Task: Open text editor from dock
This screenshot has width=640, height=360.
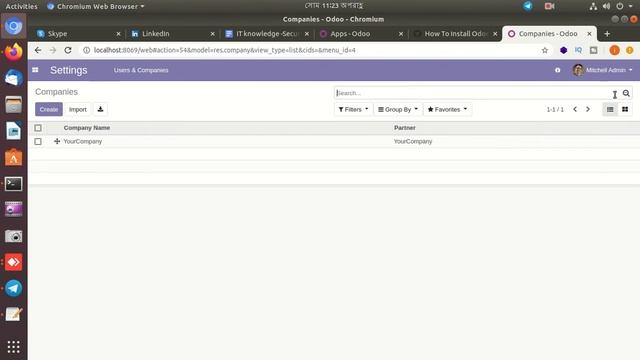Action: click(x=13, y=314)
